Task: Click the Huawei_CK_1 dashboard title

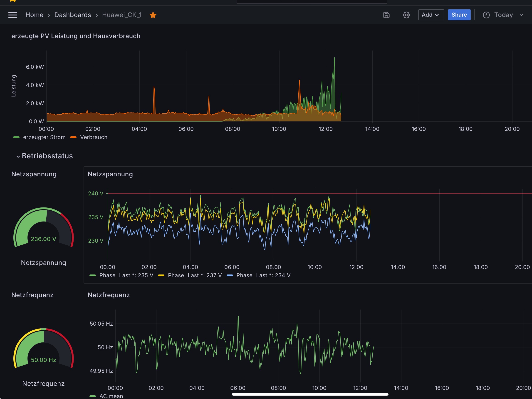Action: point(122,15)
